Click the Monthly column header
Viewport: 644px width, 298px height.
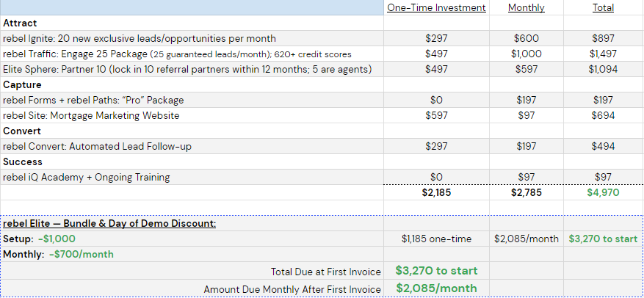pos(526,8)
